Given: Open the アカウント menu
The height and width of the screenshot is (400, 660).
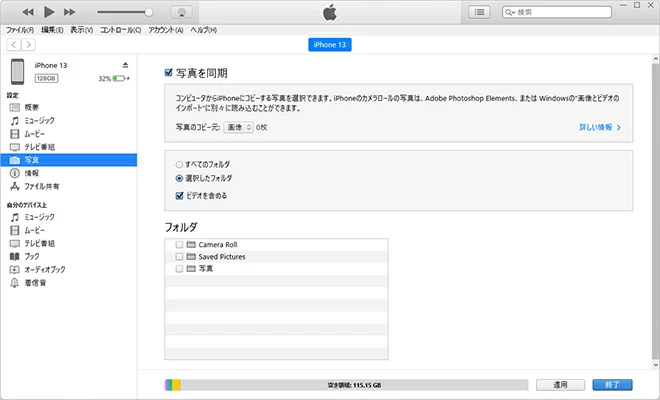Looking at the screenshot, I should 166,30.
